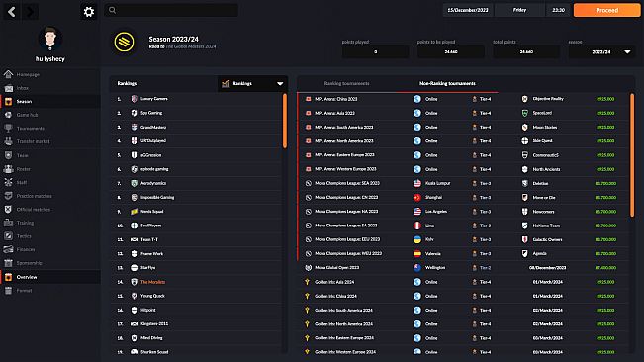Open Game hub in the sidebar
644x362 pixels.
pyautogui.click(x=27, y=115)
